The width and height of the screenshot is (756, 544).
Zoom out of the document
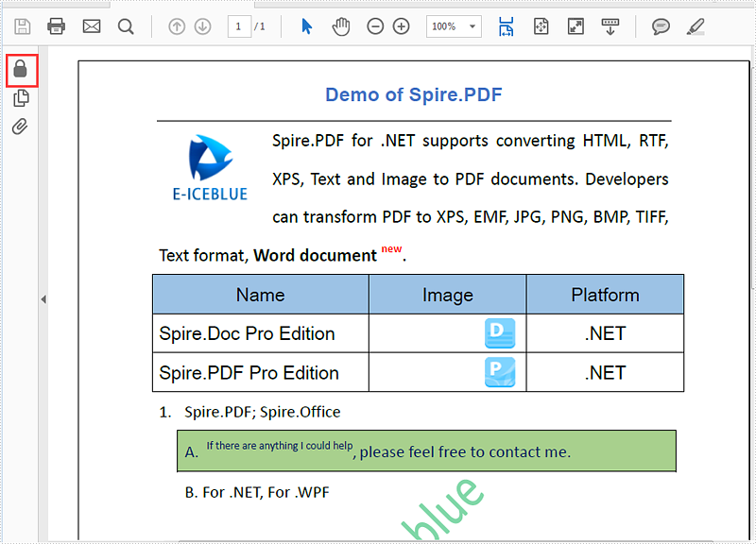click(375, 26)
